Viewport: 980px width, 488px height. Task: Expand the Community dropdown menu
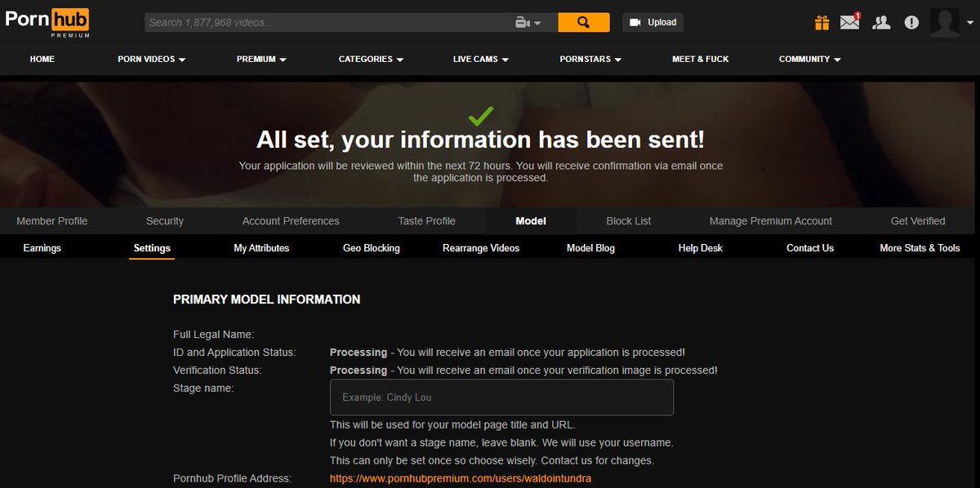pos(809,59)
